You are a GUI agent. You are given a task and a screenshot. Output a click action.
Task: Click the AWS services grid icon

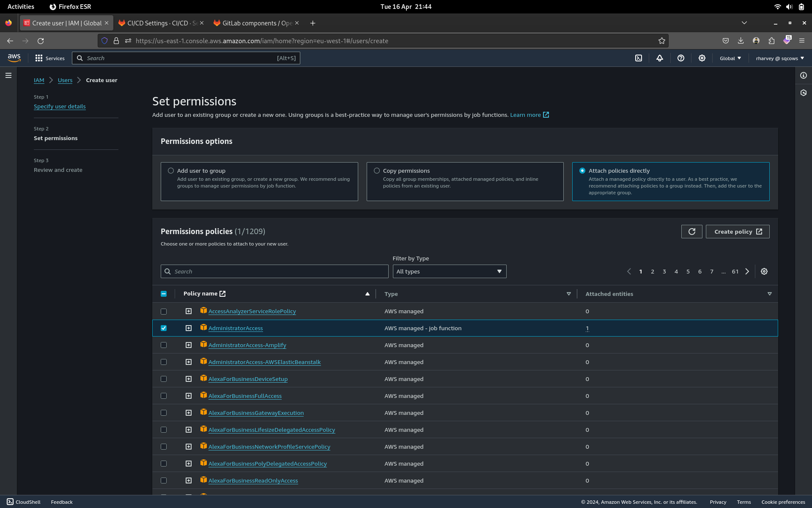click(39, 58)
